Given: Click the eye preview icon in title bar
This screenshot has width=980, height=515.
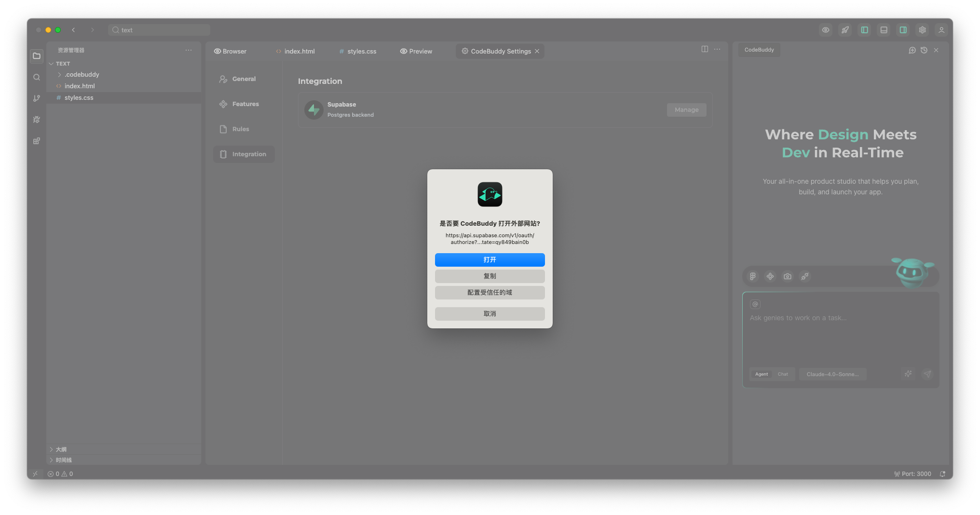Looking at the screenshot, I should pos(826,30).
